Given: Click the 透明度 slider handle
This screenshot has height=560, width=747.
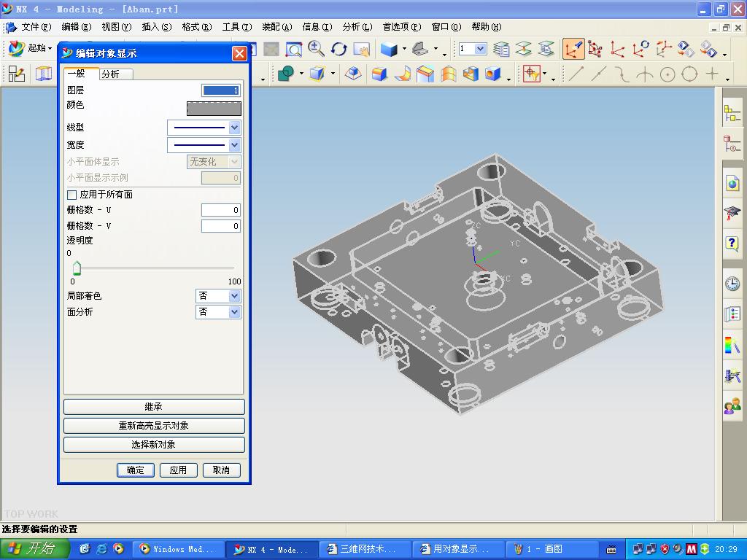Looking at the screenshot, I should [77, 268].
